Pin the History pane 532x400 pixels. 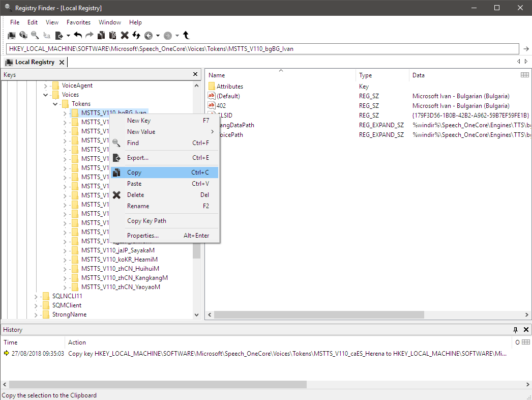(x=515, y=330)
